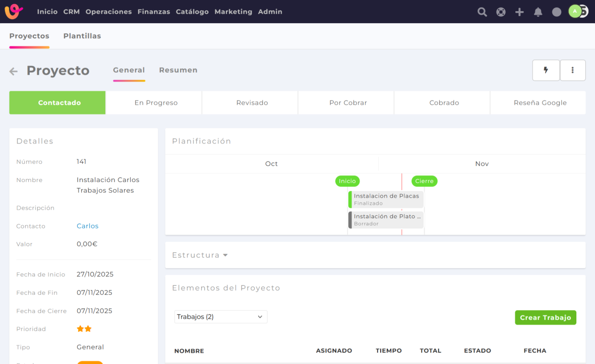The image size is (595, 364).
Task: Open the Carlos contact link
Action: click(x=87, y=226)
